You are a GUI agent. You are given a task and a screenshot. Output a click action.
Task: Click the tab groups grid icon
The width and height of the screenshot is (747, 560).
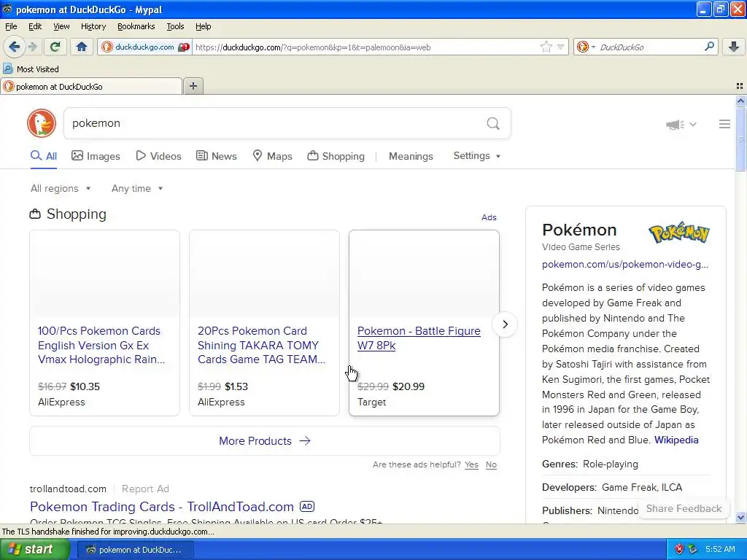[740, 86]
